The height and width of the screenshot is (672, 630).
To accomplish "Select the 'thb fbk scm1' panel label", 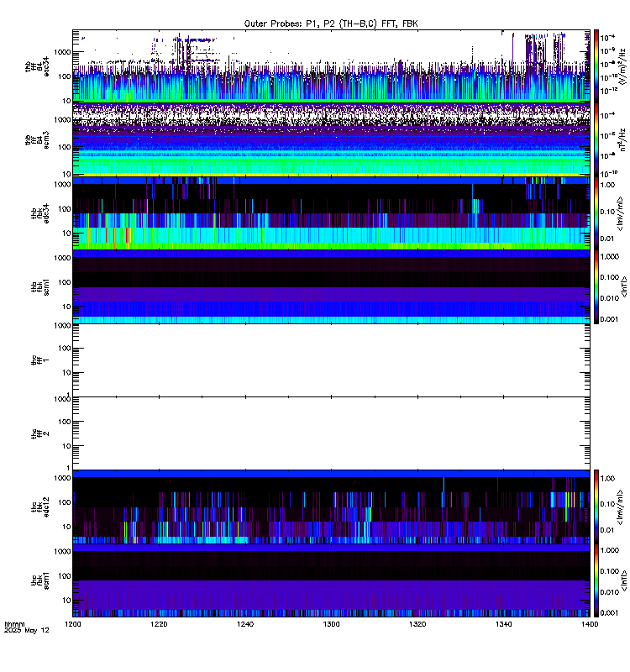I will (40, 286).
